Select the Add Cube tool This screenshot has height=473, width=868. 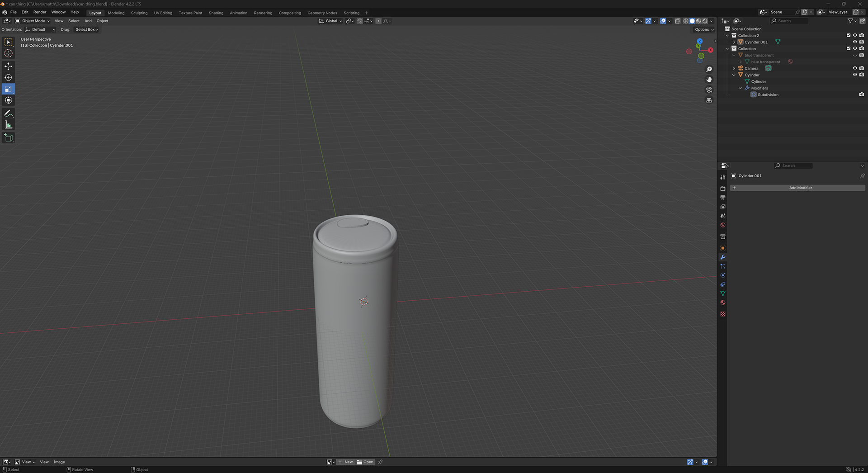click(x=8, y=137)
